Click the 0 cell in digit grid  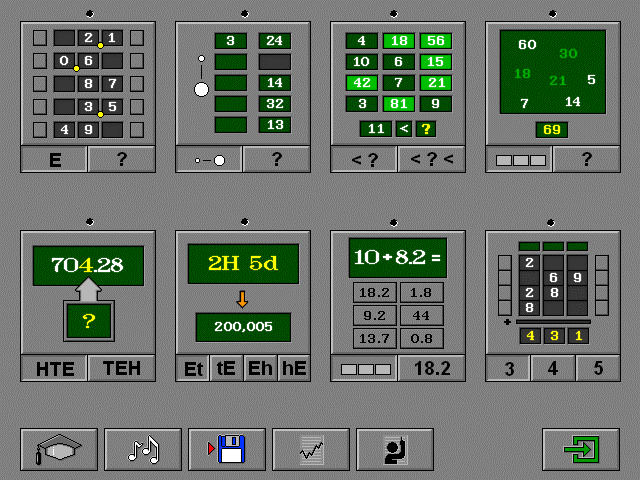[64, 61]
